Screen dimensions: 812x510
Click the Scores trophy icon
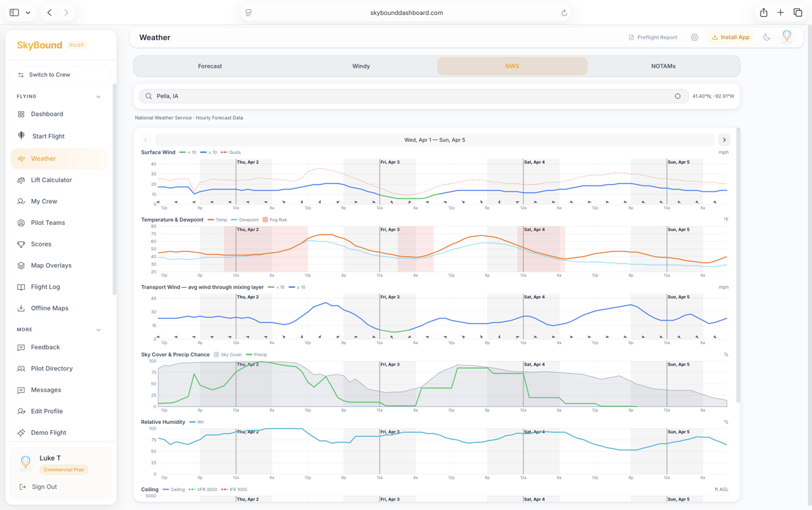[x=21, y=244]
